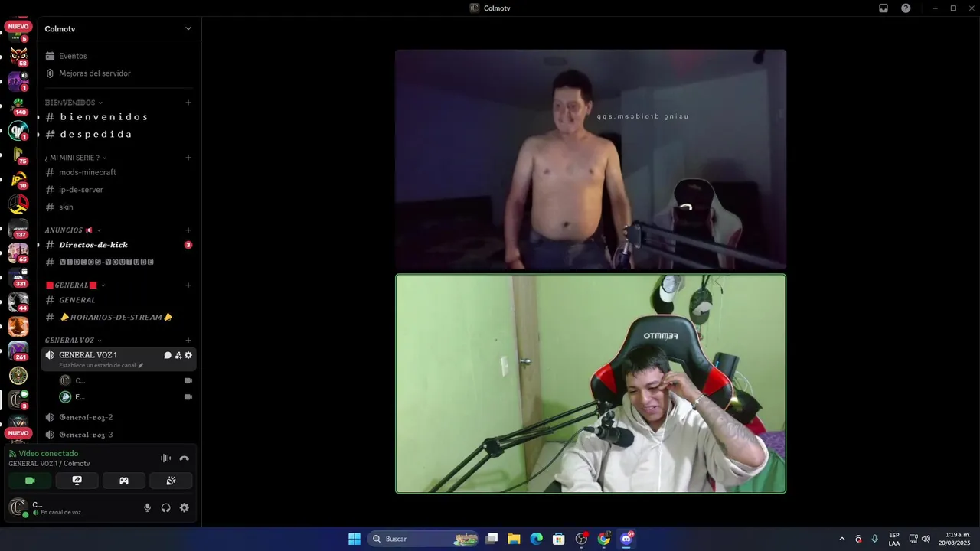Image resolution: width=980 pixels, height=551 pixels.
Task: Edit GENERAL VOZ 1 channel settings gear
Action: (188, 355)
